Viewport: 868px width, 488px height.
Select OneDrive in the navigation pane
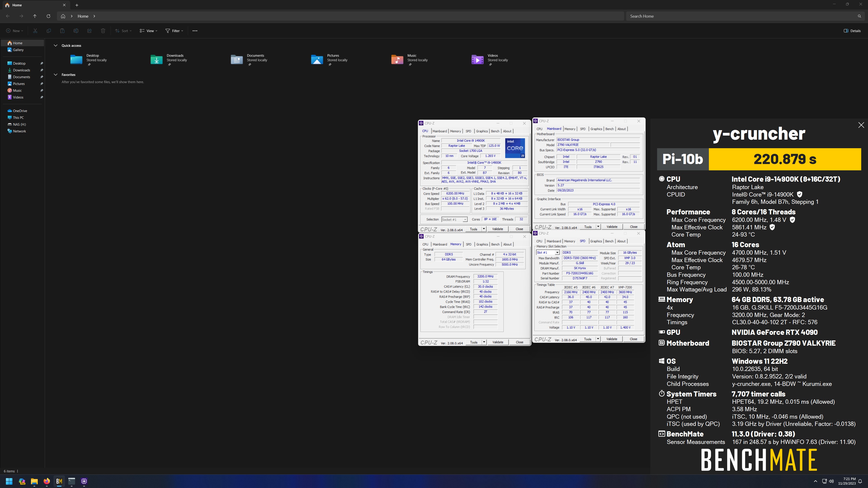20,111
